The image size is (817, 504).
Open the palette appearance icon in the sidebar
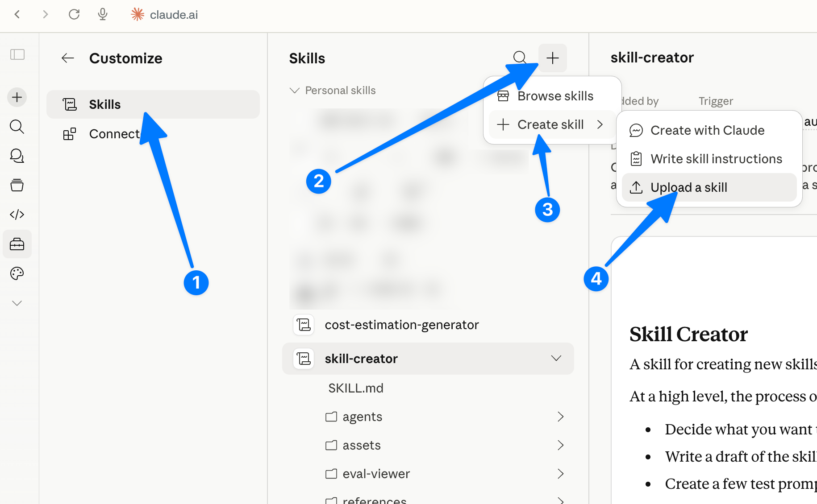[x=17, y=273]
